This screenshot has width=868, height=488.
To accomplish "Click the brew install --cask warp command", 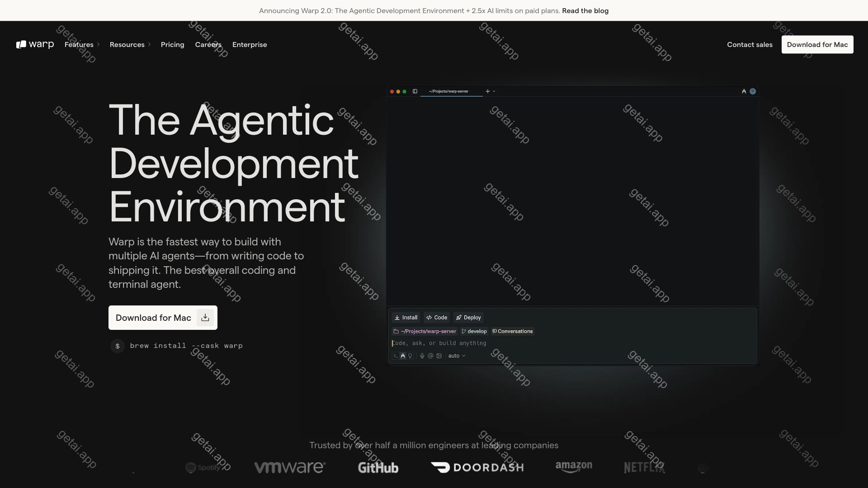I will pyautogui.click(x=186, y=346).
